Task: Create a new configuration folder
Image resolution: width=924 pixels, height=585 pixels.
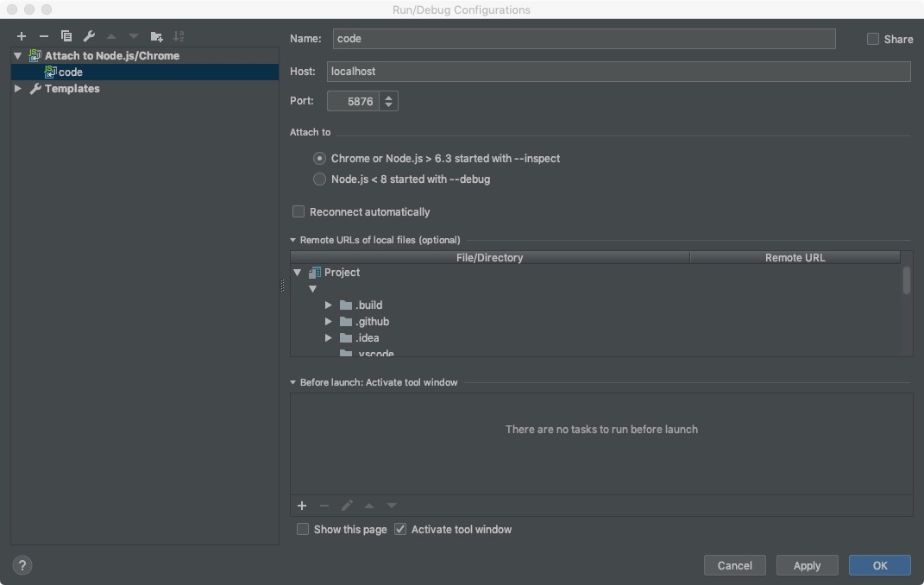Action: [x=155, y=36]
